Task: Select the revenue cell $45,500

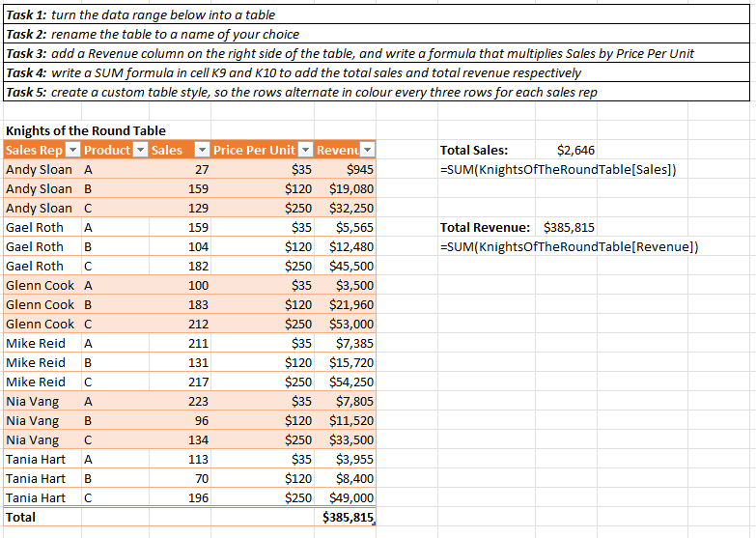Action: point(345,266)
